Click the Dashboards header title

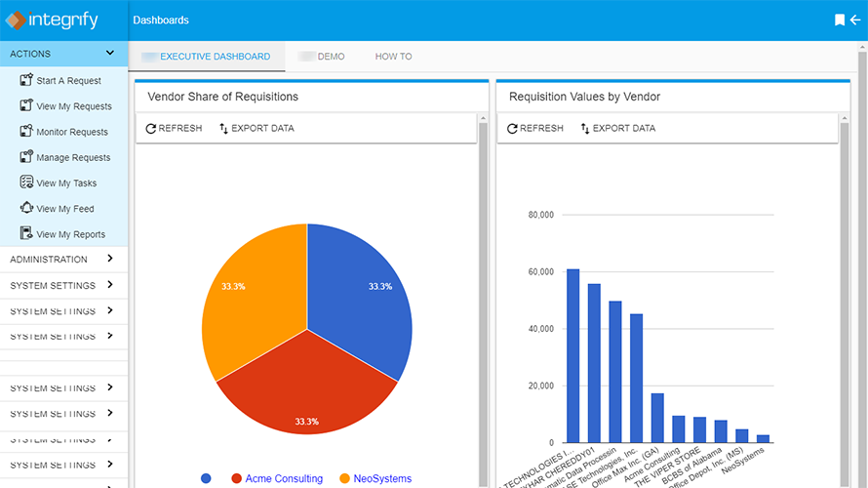tap(161, 20)
